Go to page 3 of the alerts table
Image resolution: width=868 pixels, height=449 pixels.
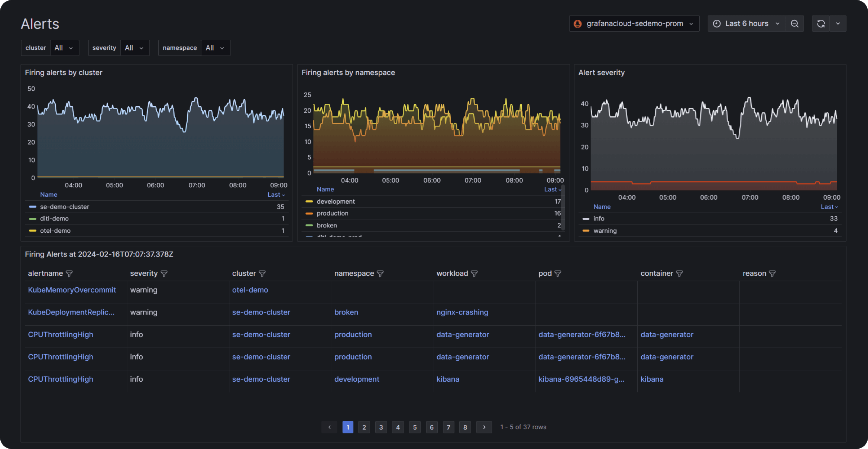click(381, 427)
